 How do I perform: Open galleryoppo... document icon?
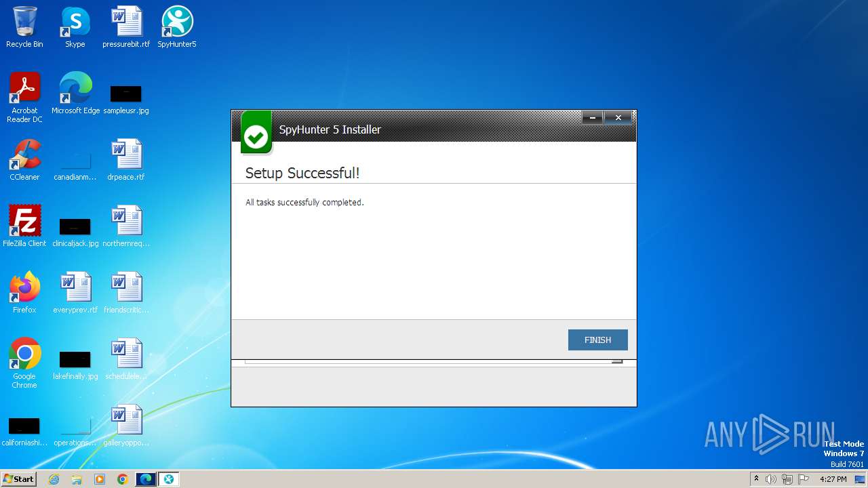[126, 426]
